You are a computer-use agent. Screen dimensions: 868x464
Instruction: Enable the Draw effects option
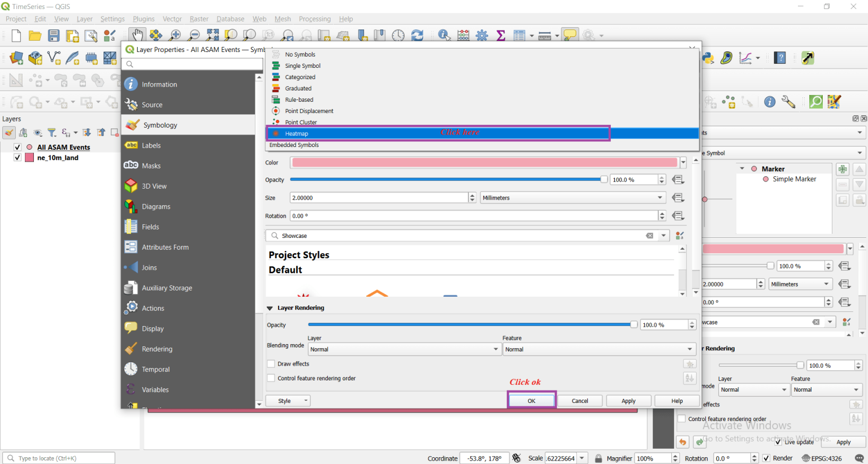(x=271, y=363)
